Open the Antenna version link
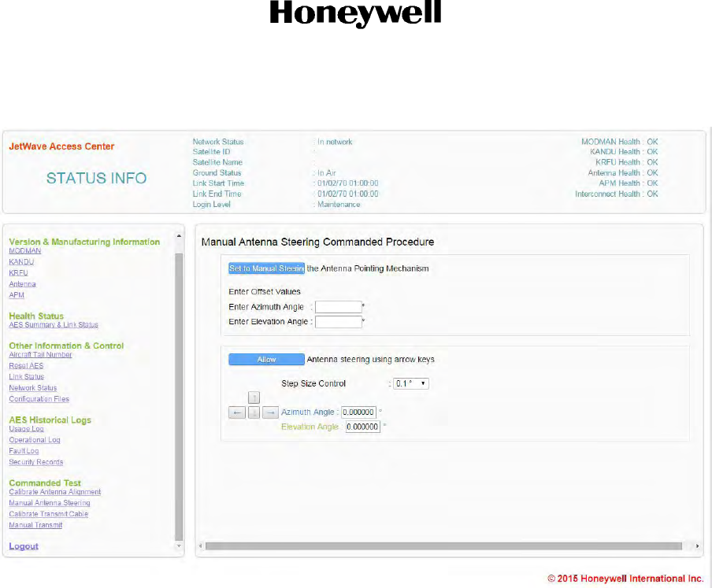712x588 pixels. (x=22, y=284)
